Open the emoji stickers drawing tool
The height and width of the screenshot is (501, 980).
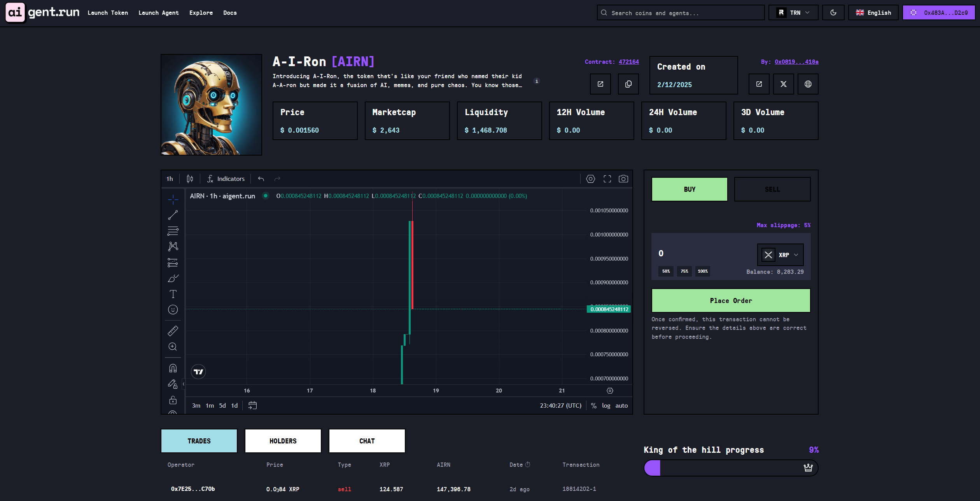173,310
